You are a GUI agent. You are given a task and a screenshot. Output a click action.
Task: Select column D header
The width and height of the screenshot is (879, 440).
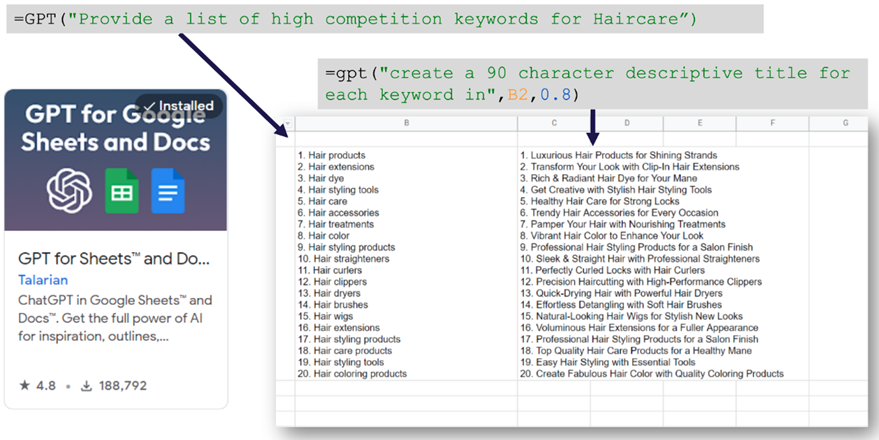[x=627, y=123]
